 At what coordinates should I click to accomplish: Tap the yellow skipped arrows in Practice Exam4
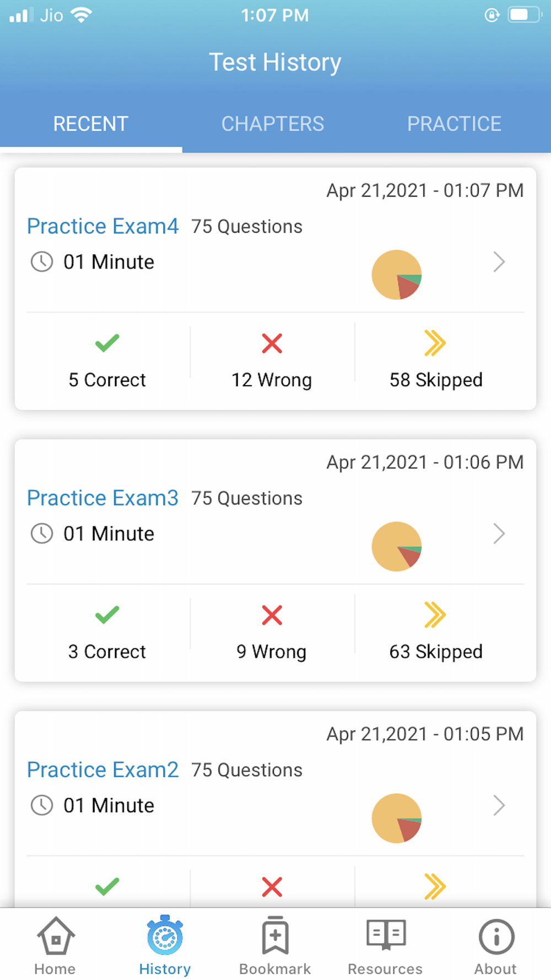point(435,343)
